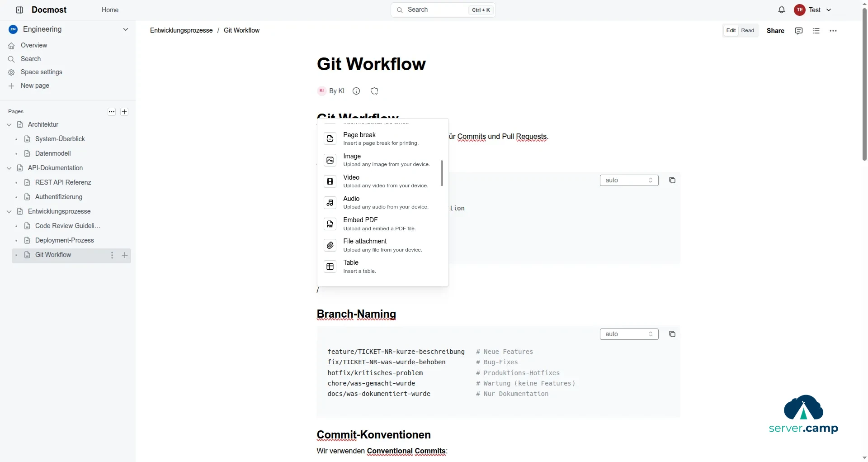Add subpage under Git Workflow

[125, 255]
